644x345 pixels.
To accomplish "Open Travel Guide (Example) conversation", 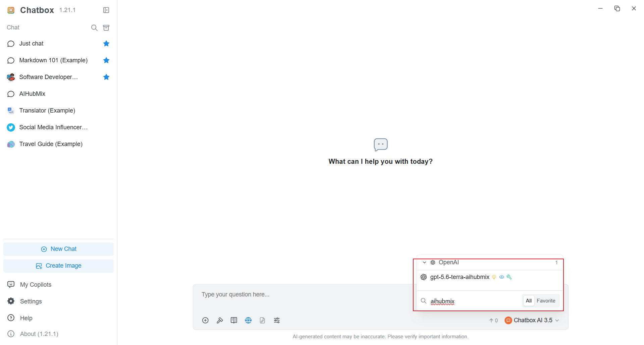I will click(58, 144).
